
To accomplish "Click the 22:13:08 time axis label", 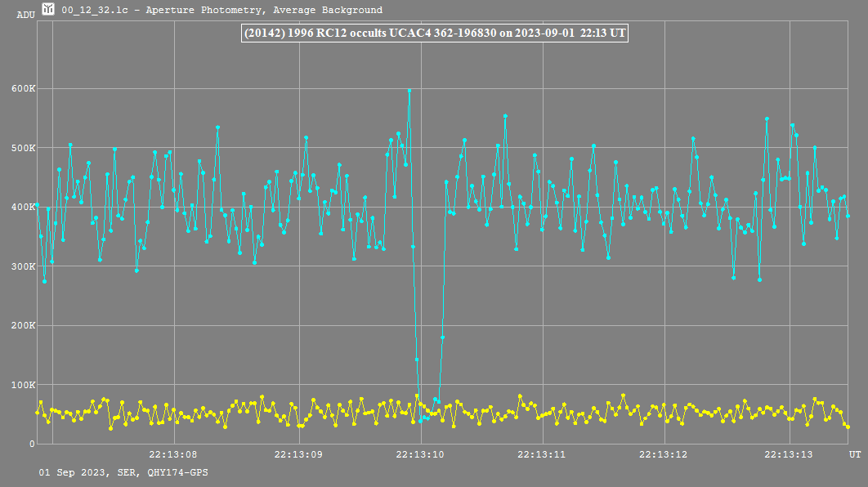I will tap(173, 454).
